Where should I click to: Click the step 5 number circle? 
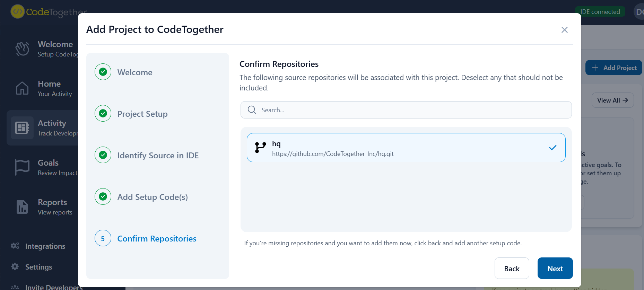(103, 238)
